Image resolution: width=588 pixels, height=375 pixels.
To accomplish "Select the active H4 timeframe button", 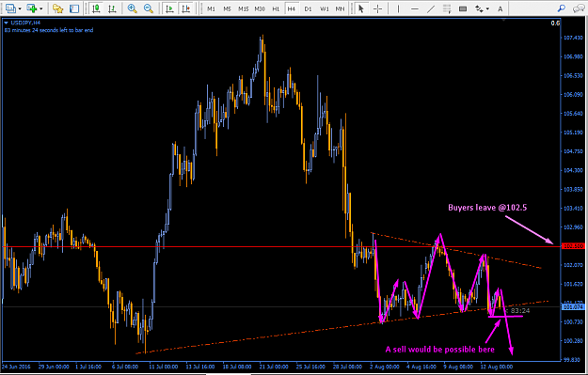I will click(292, 8).
